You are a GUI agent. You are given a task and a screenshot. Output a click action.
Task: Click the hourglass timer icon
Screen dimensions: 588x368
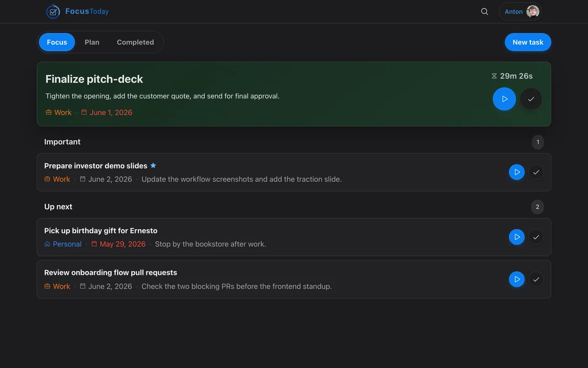point(494,76)
